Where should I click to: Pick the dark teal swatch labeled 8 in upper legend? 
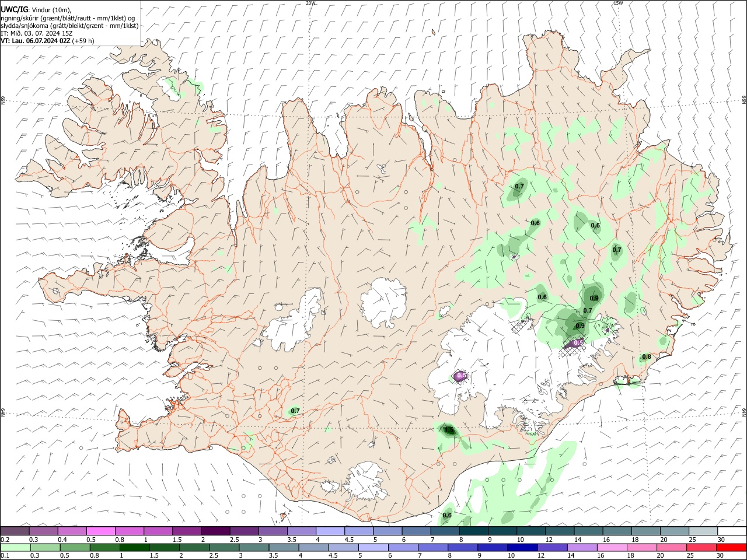pyautogui.click(x=473, y=531)
